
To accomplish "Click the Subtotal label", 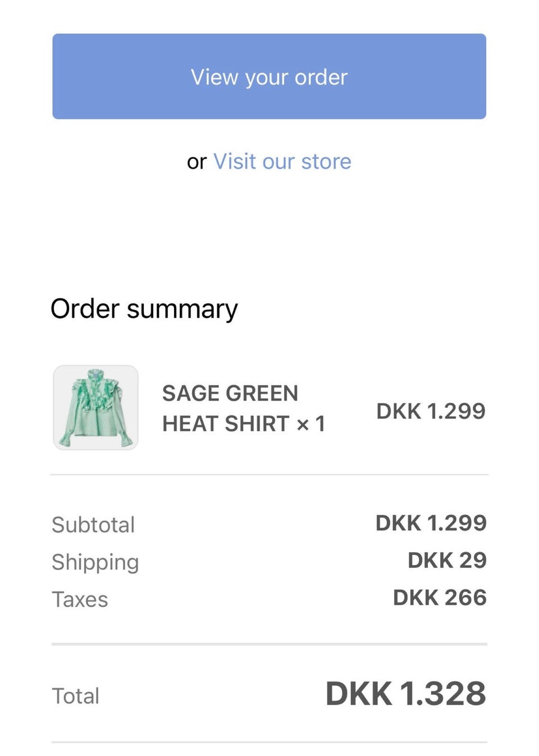I will pos(93,525).
